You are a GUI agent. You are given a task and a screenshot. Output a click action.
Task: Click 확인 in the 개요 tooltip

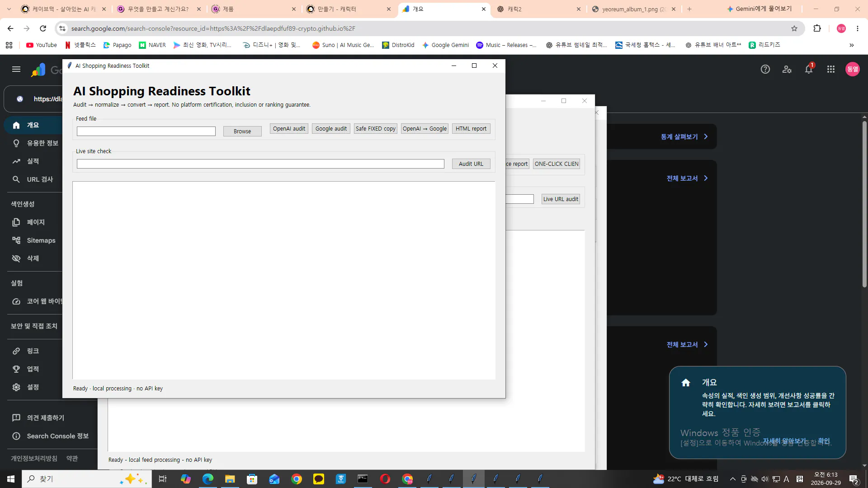824,441
